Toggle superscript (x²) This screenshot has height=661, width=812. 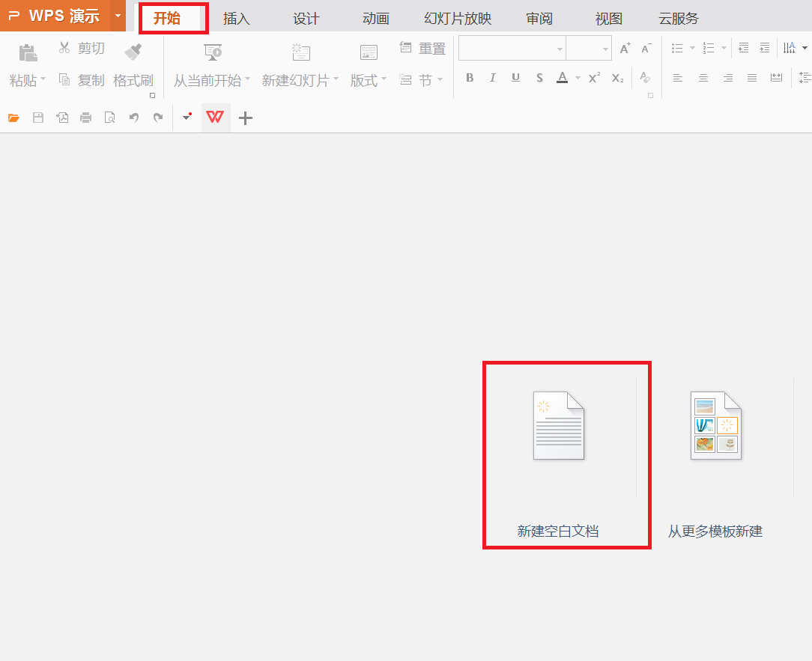(594, 78)
